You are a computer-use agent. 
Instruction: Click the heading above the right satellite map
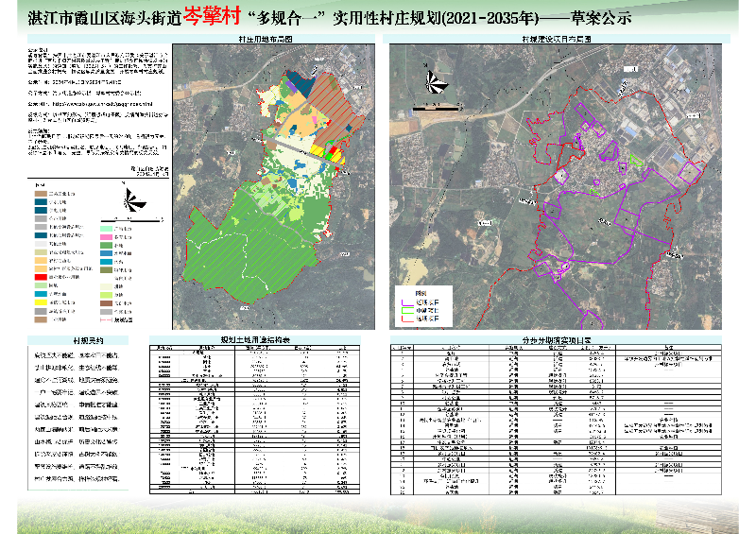(x=557, y=39)
